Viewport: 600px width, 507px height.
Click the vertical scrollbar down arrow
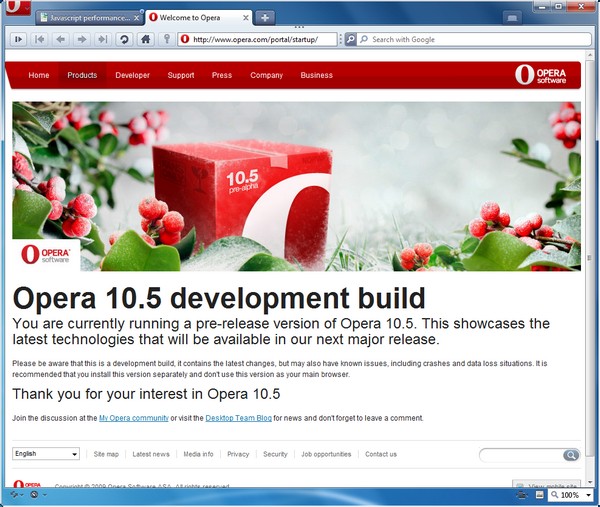pyautogui.click(x=590, y=482)
